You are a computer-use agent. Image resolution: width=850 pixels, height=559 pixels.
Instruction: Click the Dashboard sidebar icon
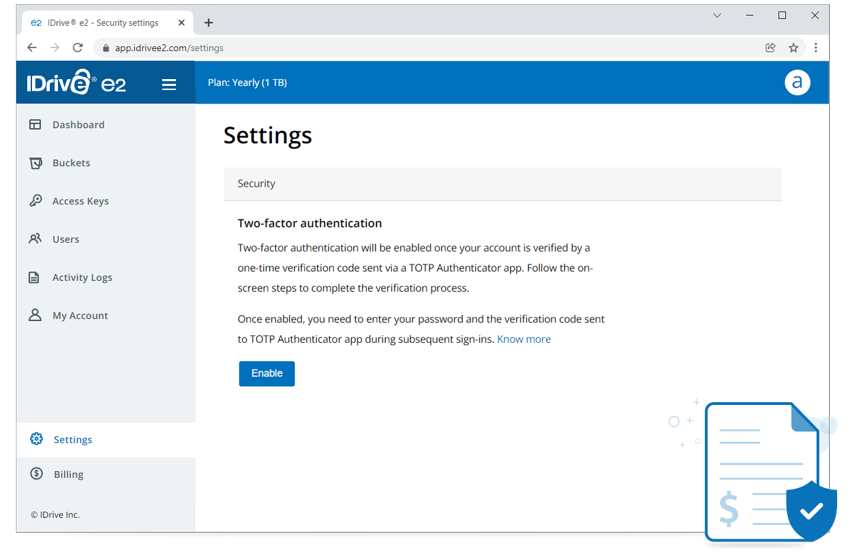35,124
